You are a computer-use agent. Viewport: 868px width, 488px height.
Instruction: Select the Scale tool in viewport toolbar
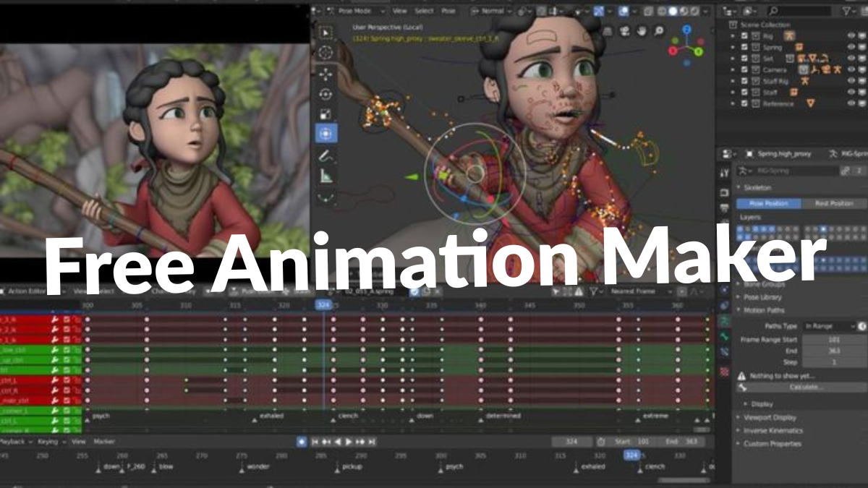pyautogui.click(x=325, y=114)
